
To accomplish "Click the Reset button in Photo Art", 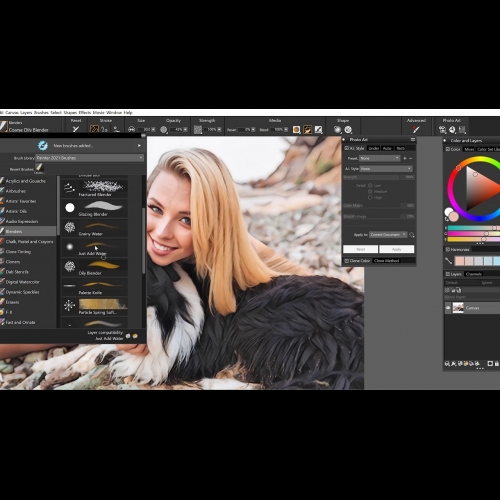I will 361,249.
